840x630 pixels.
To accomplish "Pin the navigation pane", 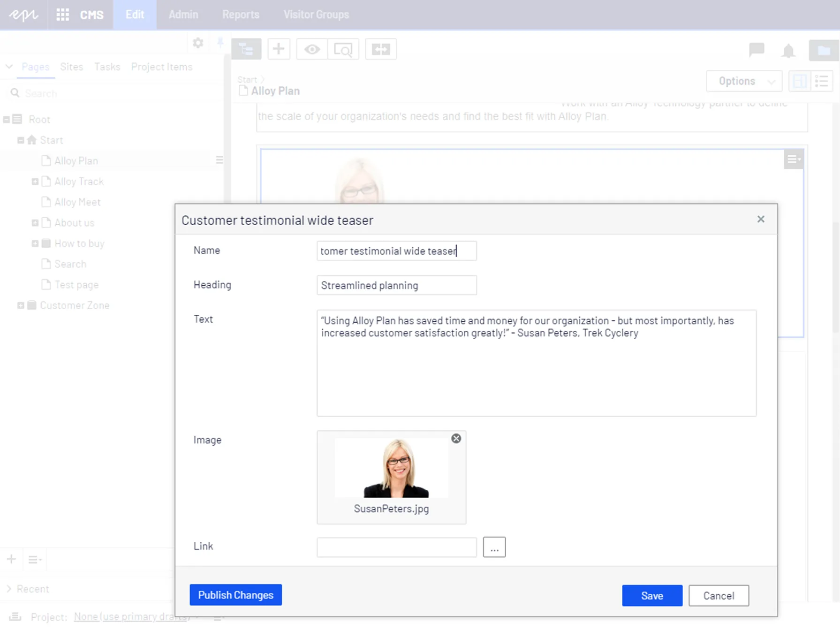I will pos(220,43).
